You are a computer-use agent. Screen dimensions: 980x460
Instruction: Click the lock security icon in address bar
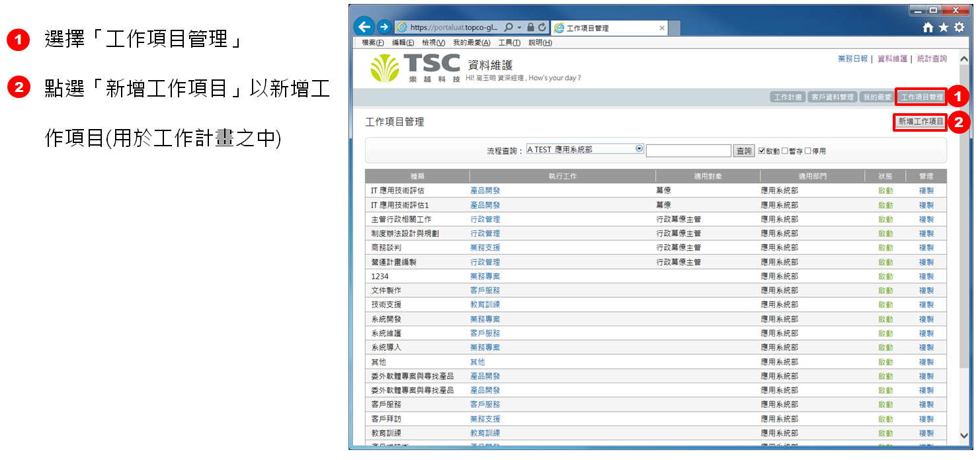(530, 28)
